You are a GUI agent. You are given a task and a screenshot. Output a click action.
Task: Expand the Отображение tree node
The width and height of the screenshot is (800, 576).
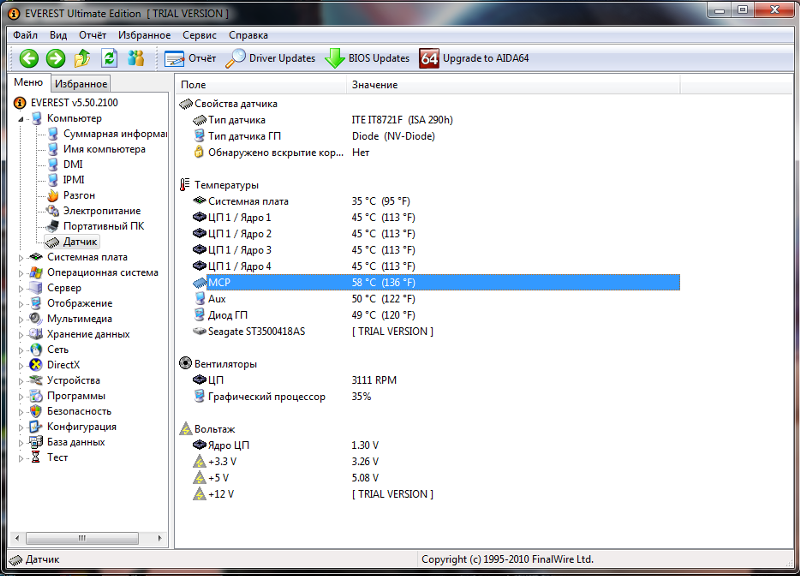coord(21,304)
